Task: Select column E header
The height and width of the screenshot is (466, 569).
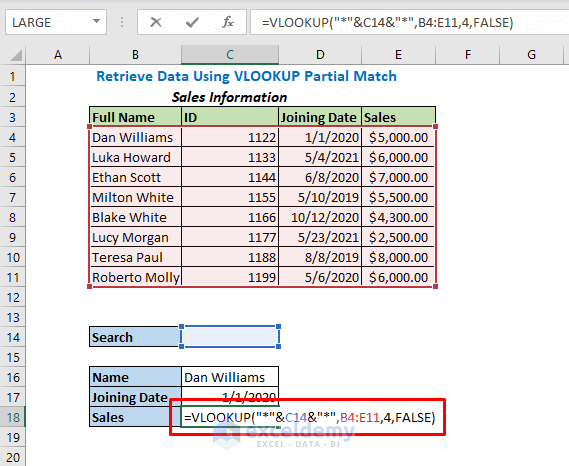Action: pyautogui.click(x=398, y=55)
